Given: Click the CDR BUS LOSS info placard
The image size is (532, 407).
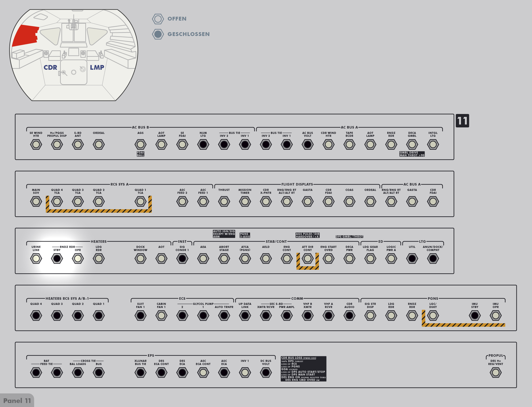Looking at the screenshot, I should [x=303, y=369].
